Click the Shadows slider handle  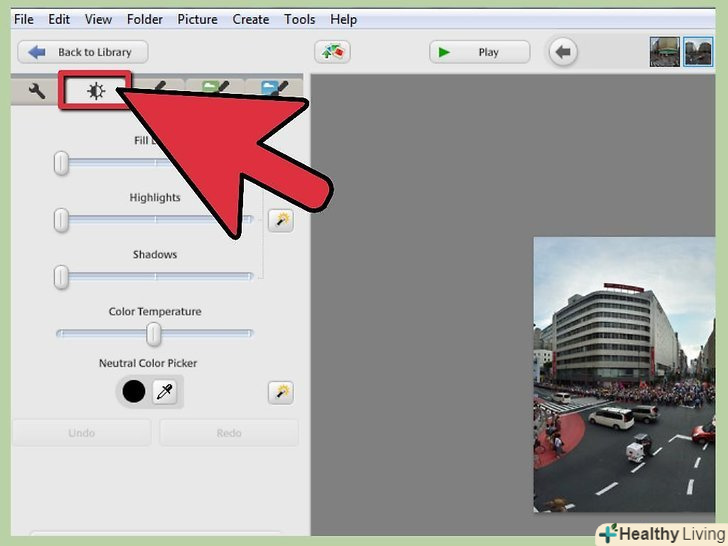62,277
